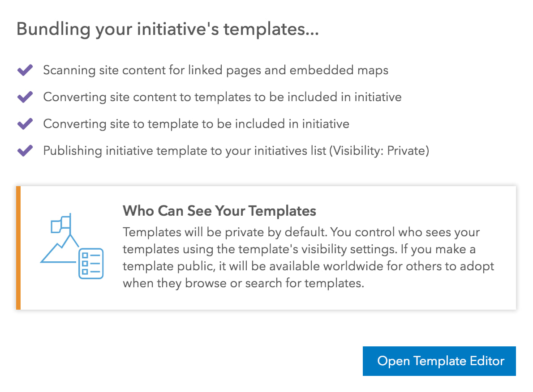Click the orange accent bar on the info card
This screenshot has width=533, height=392.
click(x=18, y=248)
